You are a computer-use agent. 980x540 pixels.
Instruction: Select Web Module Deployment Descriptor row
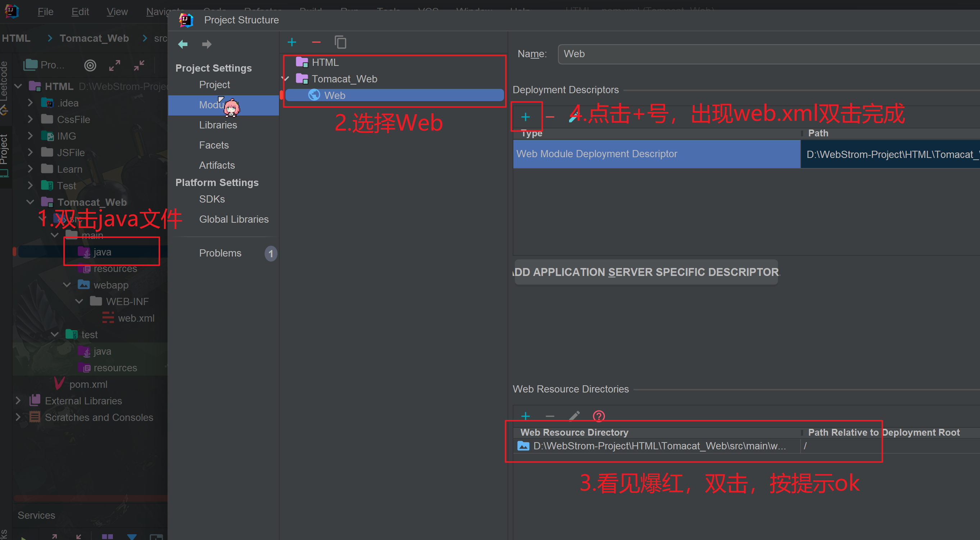click(657, 154)
